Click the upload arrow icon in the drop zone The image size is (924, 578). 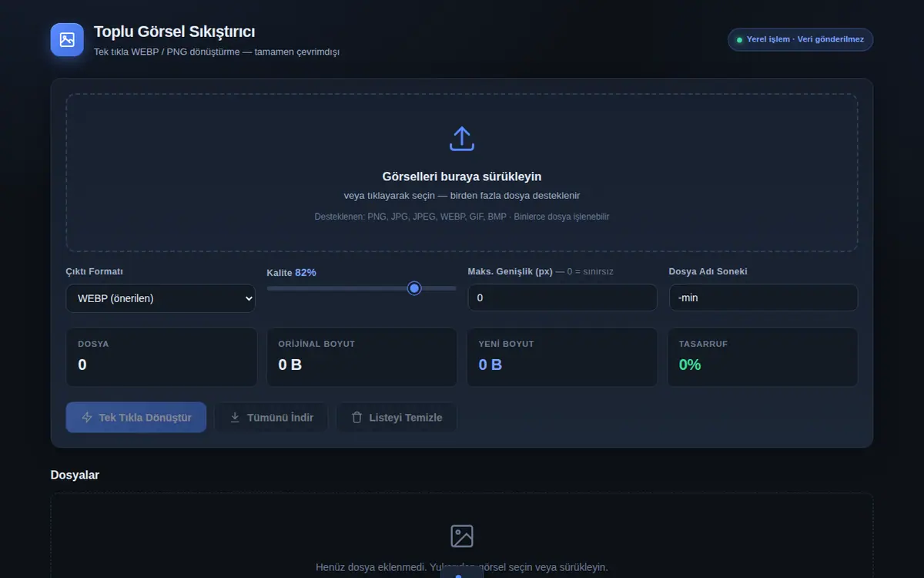(462, 139)
